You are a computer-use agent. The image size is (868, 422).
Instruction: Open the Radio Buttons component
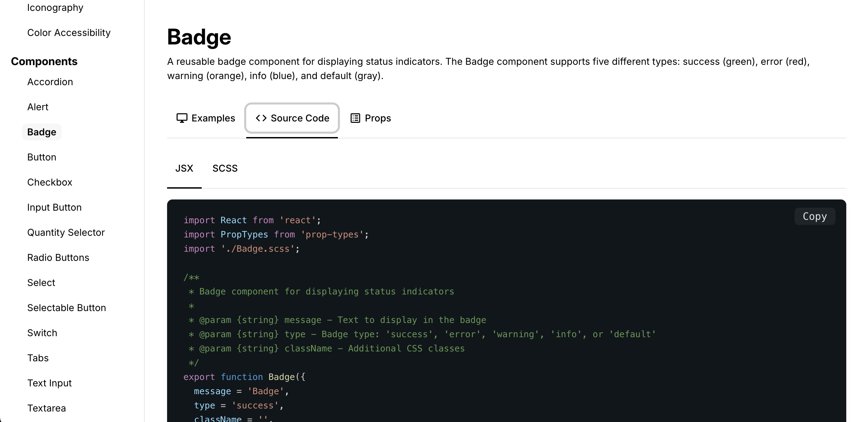(x=58, y=257)
